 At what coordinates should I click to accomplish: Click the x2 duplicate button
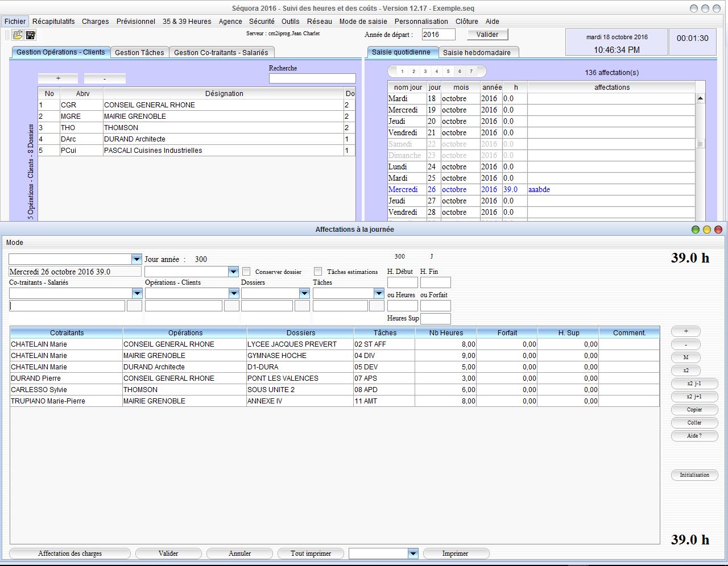click(x=685, y=371)
